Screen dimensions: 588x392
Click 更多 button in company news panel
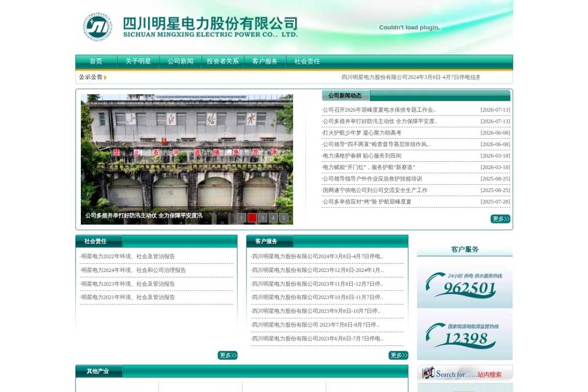click(500, 219)
